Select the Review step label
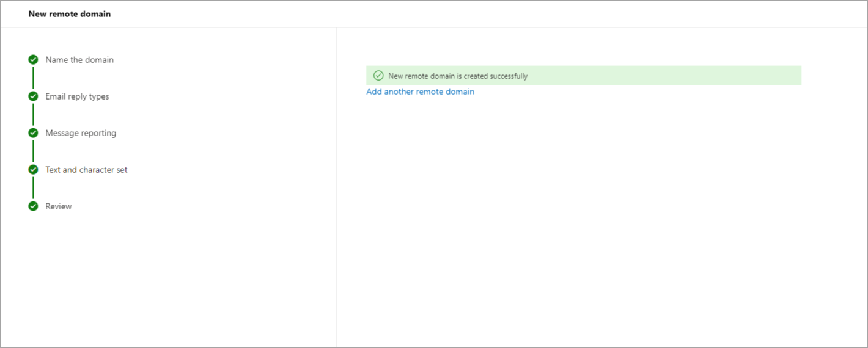868x348 pixels. 59,206
